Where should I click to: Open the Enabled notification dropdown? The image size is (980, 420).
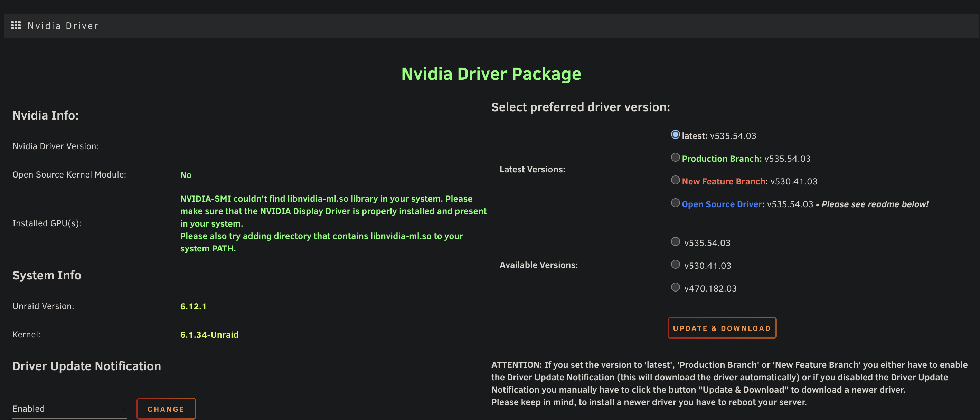(69, 409)
